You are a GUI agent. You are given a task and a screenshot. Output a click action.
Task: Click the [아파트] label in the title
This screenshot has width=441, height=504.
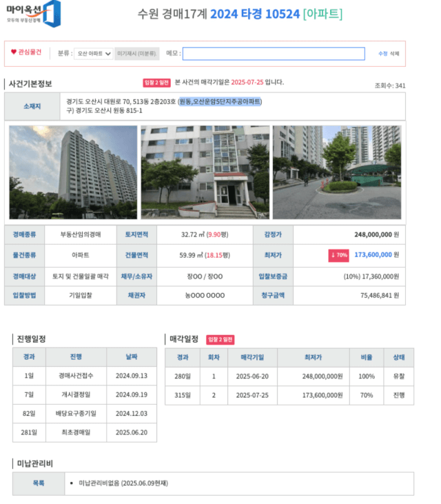pos(322,14)
